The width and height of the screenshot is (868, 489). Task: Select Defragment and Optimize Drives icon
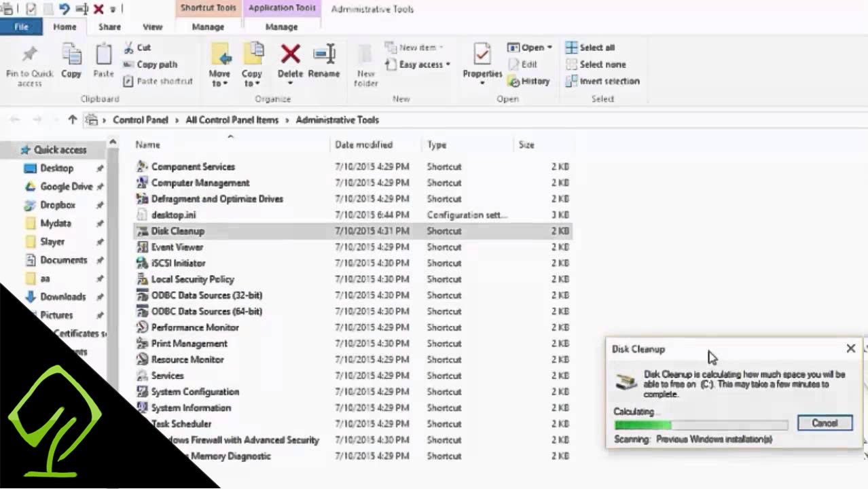tap(142, 199)
